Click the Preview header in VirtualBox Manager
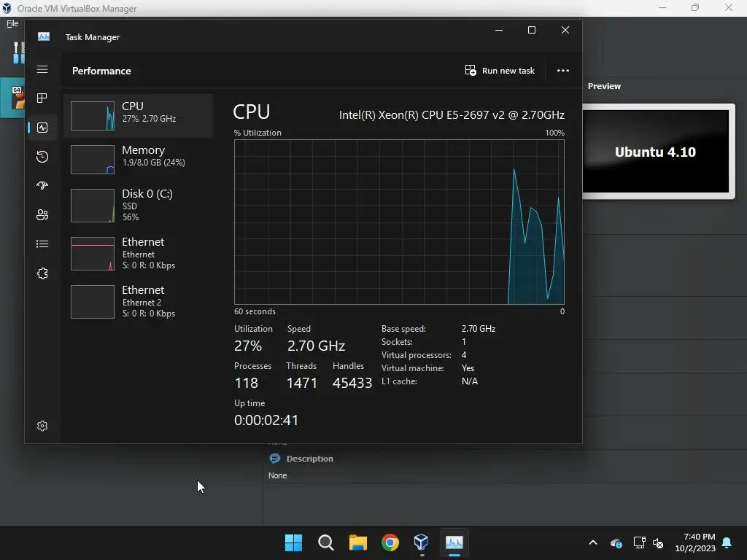Image resolution: width=747 pixels, height=560 pixels. (x=604, y=86)
